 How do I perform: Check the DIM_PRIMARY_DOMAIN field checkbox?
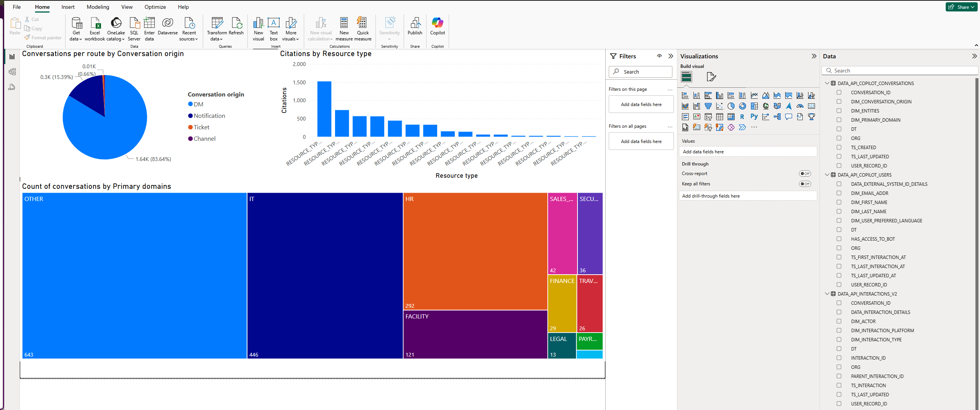tap(839, 120)
